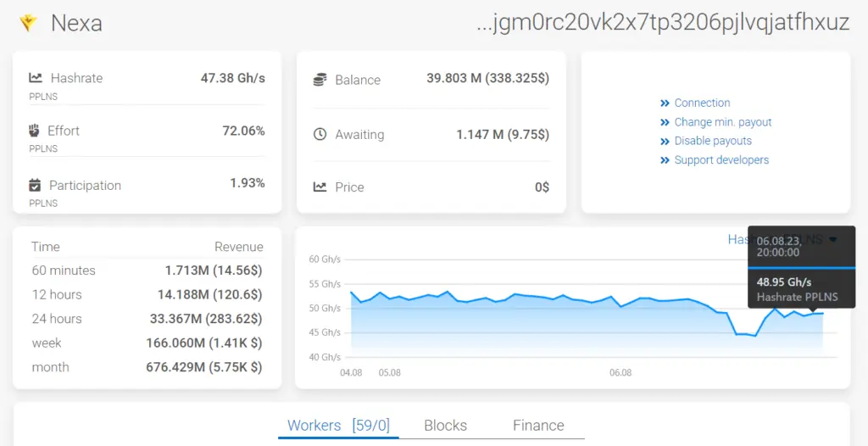Click the PPLNS label under Hashrate
868x446 pixels.
pyautogui.click(x=43, y=97)
